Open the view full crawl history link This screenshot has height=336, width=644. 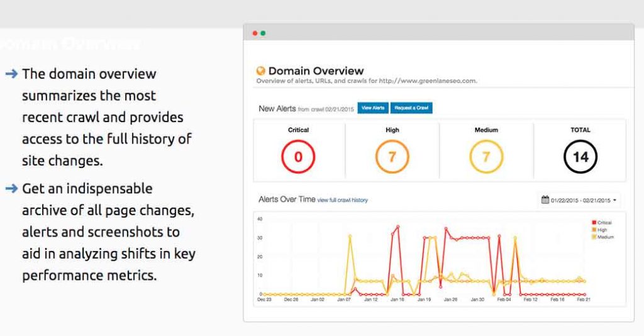click(x=342, y=200)
